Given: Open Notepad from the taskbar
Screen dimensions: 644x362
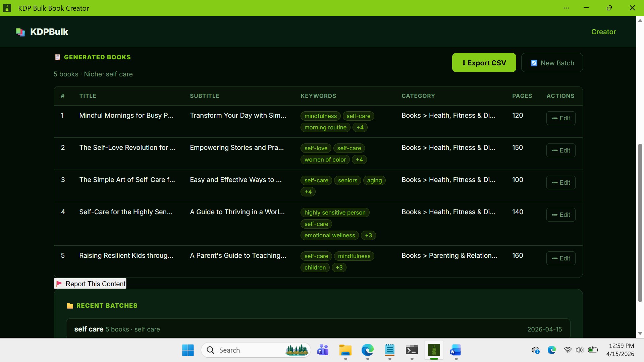Looking at the screenshot, I should click(x=389, y=350).
